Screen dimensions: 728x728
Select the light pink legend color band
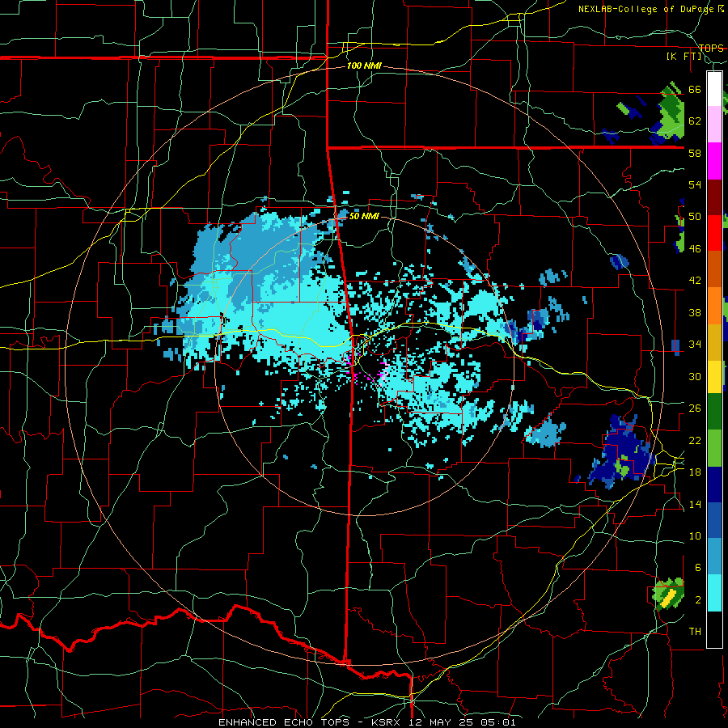point(714,125)
